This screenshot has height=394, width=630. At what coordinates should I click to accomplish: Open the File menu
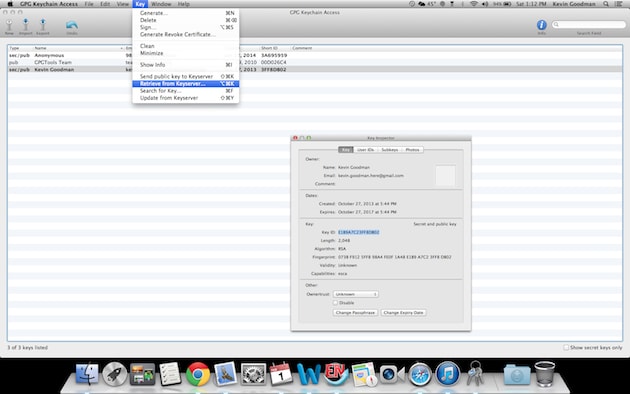point(89,4)
